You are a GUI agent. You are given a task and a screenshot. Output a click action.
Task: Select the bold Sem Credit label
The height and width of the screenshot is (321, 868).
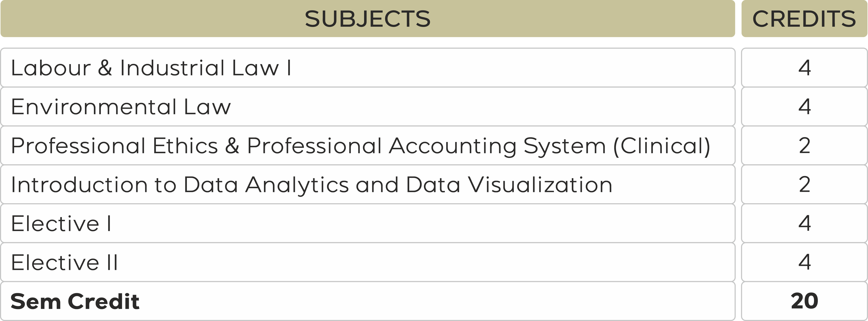75,301
